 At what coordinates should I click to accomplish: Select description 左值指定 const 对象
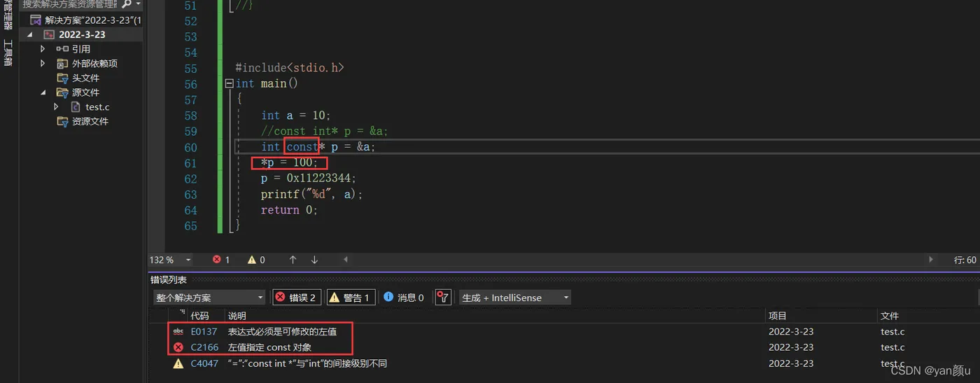270,347
